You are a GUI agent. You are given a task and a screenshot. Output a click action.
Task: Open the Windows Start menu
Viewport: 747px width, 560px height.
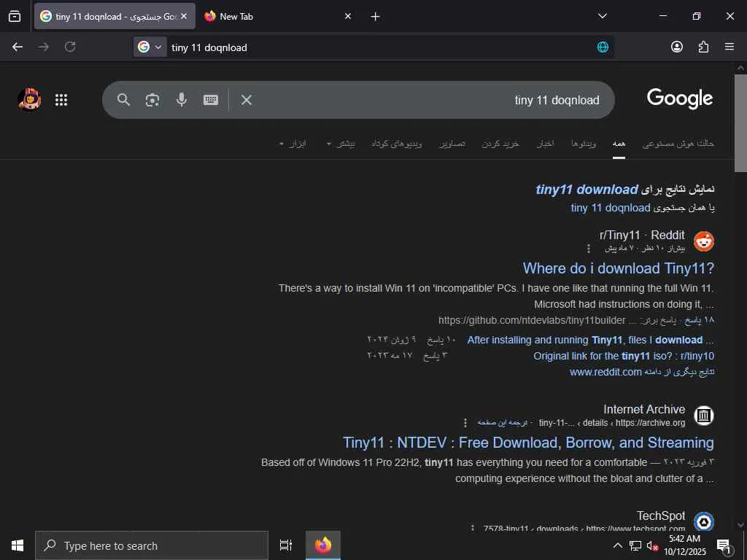click(18, 545)
